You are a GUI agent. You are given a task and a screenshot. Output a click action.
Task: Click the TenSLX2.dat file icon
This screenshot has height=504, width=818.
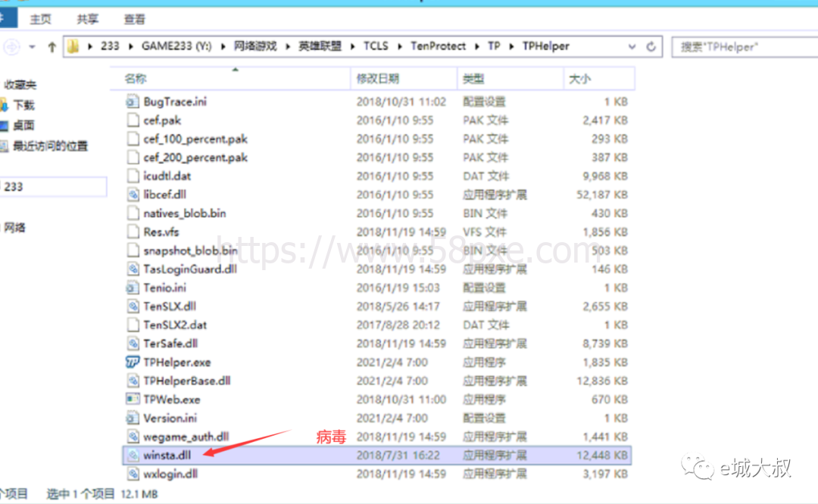pos(133,325)
